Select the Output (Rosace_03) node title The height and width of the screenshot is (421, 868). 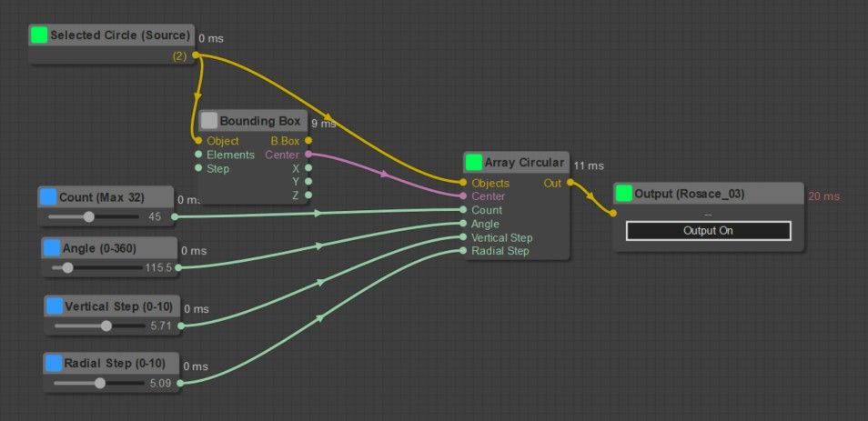[689, 195]
